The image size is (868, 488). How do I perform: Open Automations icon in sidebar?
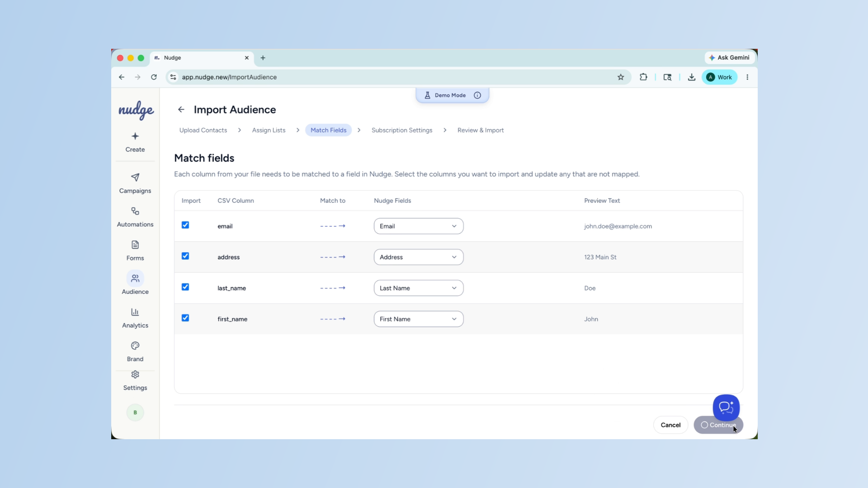pyautogui.click(x=135, y=211)
